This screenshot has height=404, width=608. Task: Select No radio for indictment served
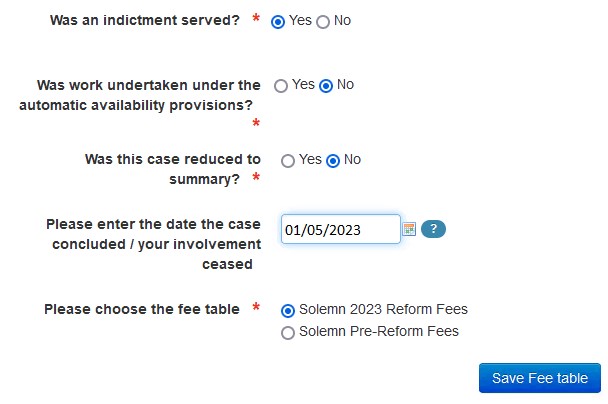coord(323,22)
